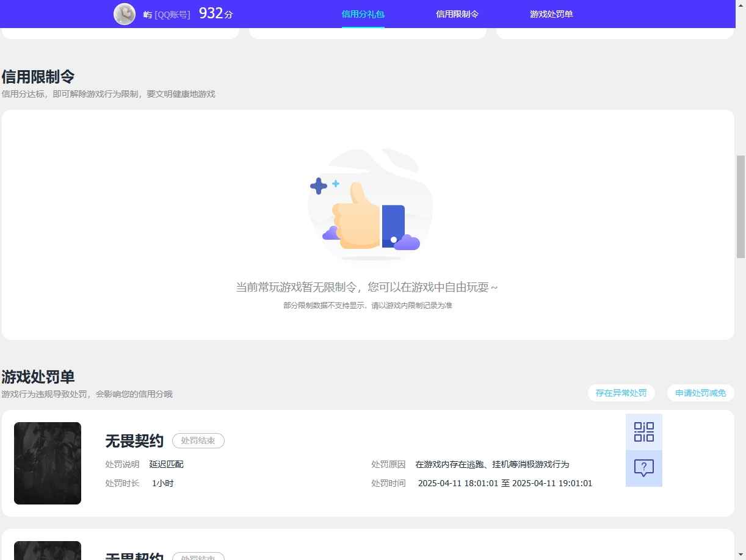Click the user avatar in the header
The height and width of the screenshot is (560, 746).
125,14
